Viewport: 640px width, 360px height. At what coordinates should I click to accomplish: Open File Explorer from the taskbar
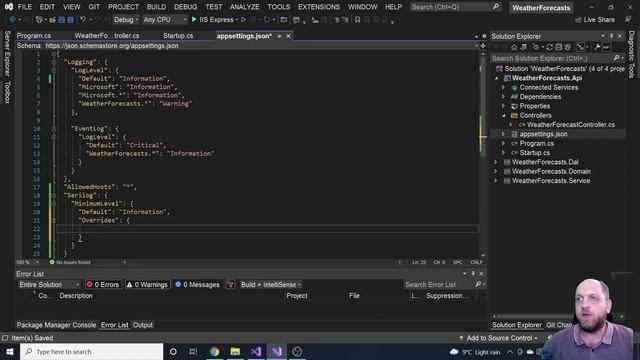[x=235, y=351]
